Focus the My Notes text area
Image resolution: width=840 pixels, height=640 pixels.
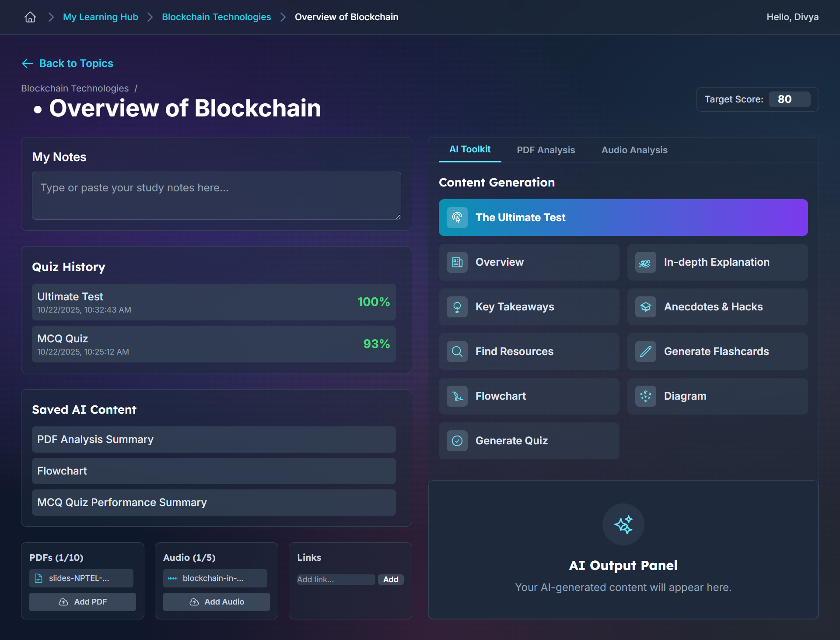(x=216, y=196)
